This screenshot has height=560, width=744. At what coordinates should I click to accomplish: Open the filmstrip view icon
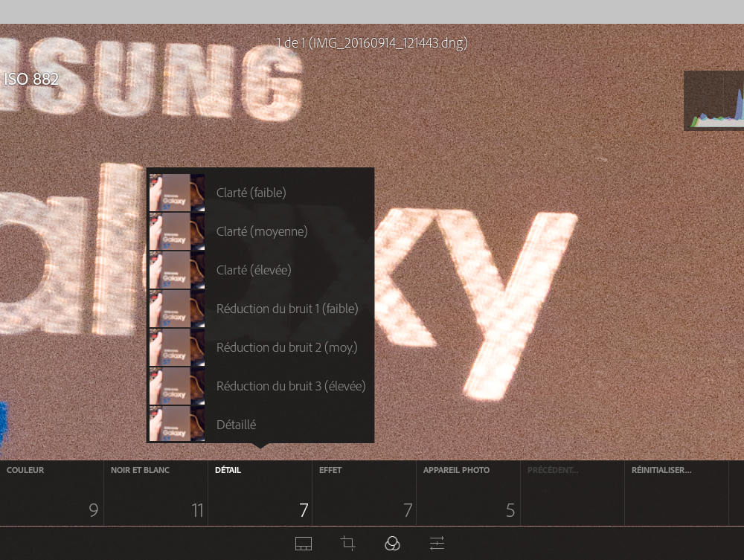point(304,544)
